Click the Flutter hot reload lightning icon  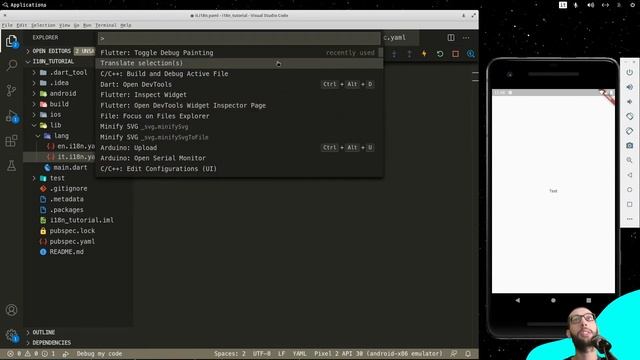pyautogui.click(x=424, y=53)
